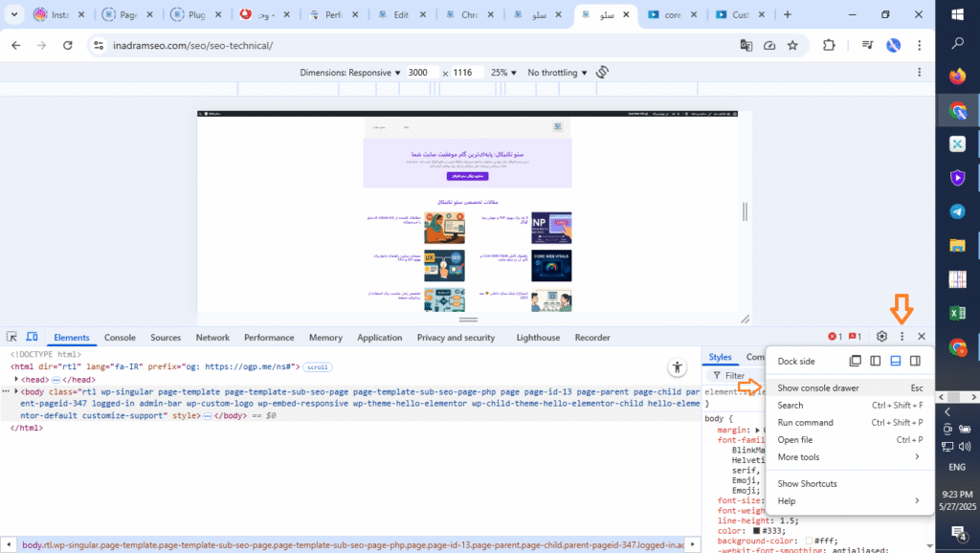Toggle the device toolbar icon
The image size is (980, 553).
coord(32,337)
